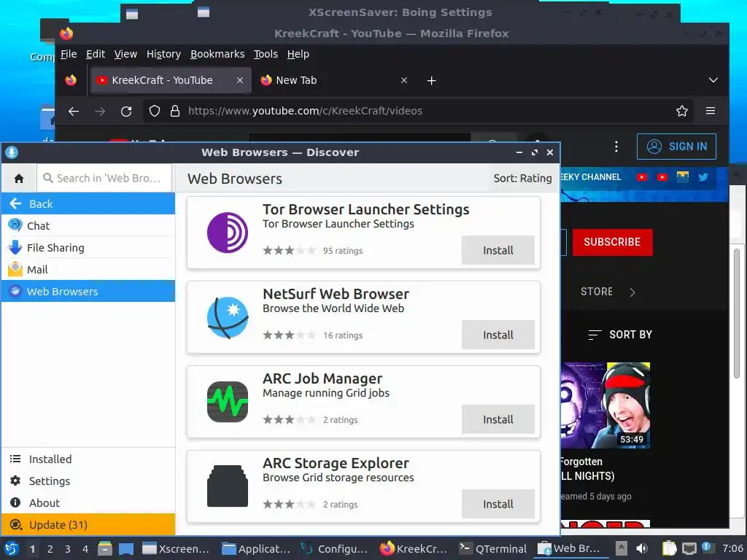Viewport: 747px width, 560px height.
Task: Click the Firefox View icon beside the tabs
Action: (x=71, y=80)
